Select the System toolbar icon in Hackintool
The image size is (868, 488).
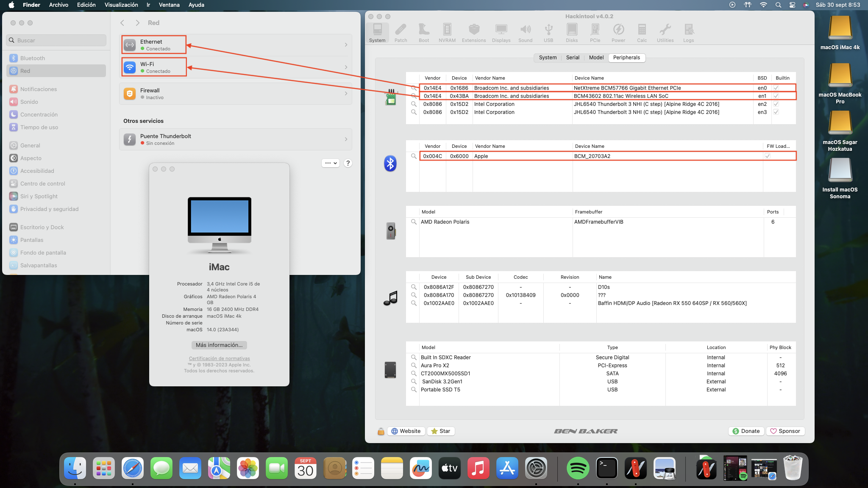pos(377,33)
